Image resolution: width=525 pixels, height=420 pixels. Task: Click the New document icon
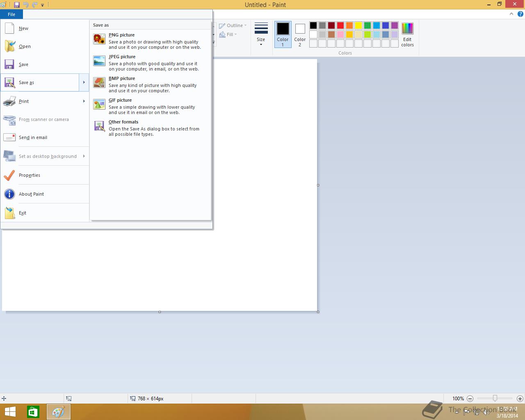(x=9, y=28)
